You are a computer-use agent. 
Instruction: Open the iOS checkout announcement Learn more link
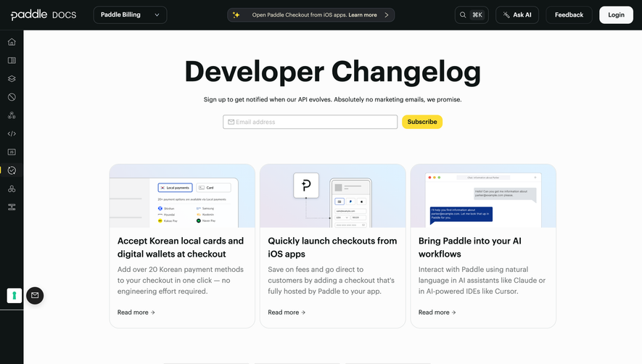tap(363, 15)
